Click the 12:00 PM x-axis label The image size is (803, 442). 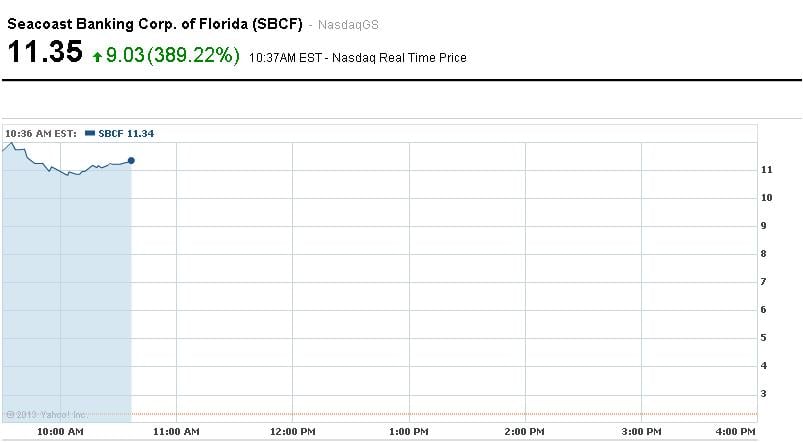click(x=291, y=431)
